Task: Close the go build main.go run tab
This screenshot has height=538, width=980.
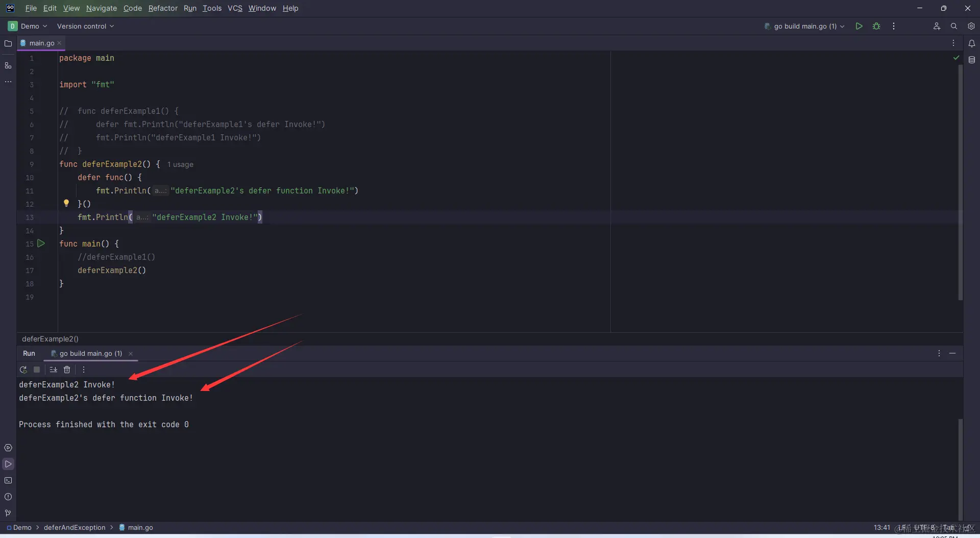Action: (x=131, y=353)
